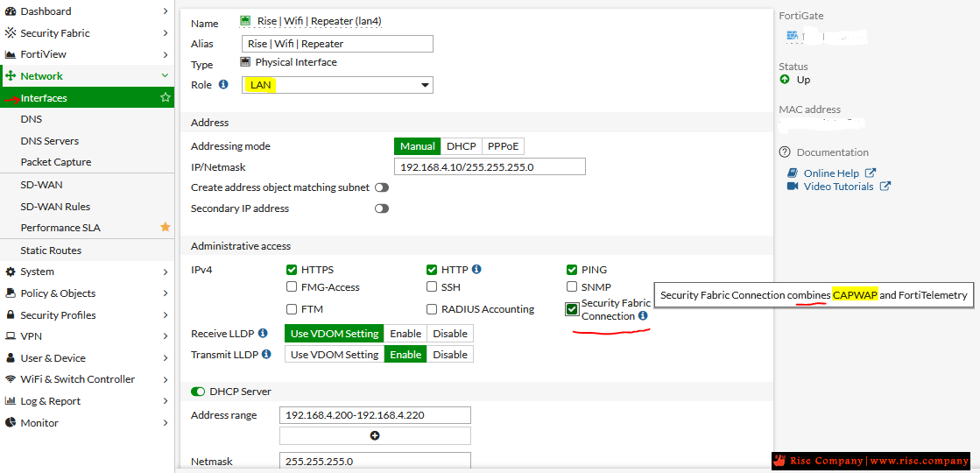The image size is (980, 473).
Task: Click the info icon for Security Fabric Connection
Action: [x=643, y=316]
